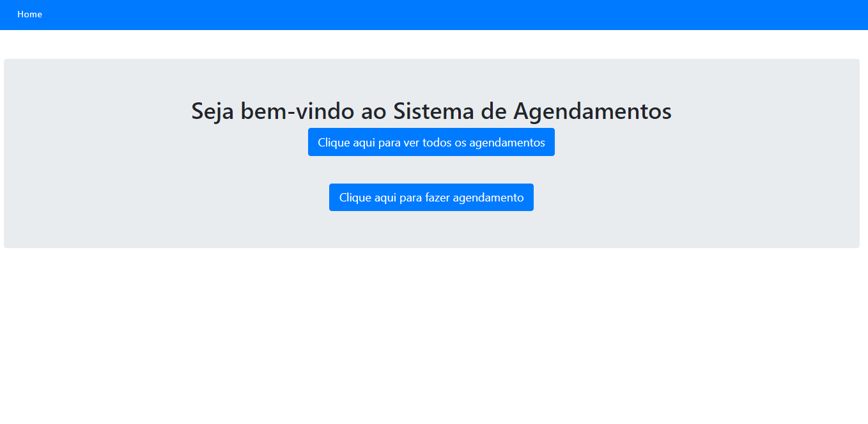Click 'Seja bem-vindo ao Sistema de Agendamentos' title
Screen dimensions: 868x424
[x=431, y=111]
